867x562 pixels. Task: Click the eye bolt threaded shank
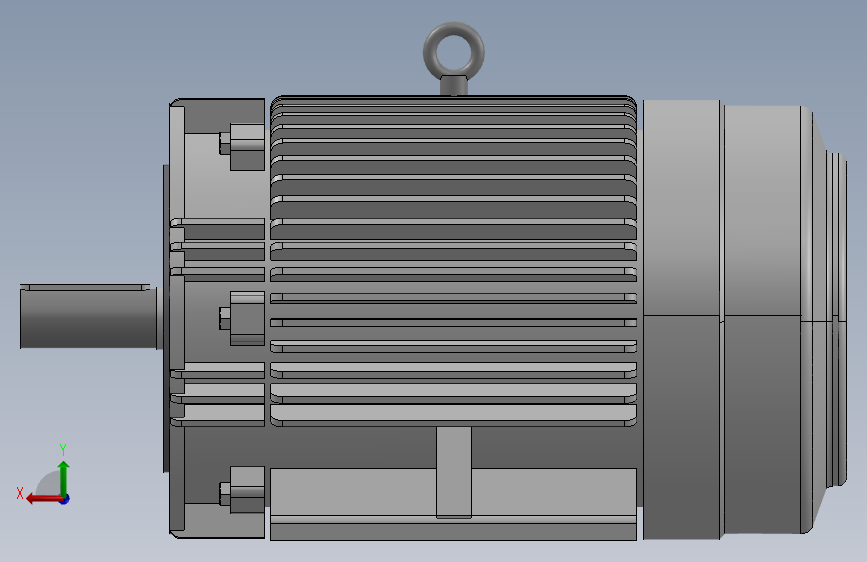[454, 86]
